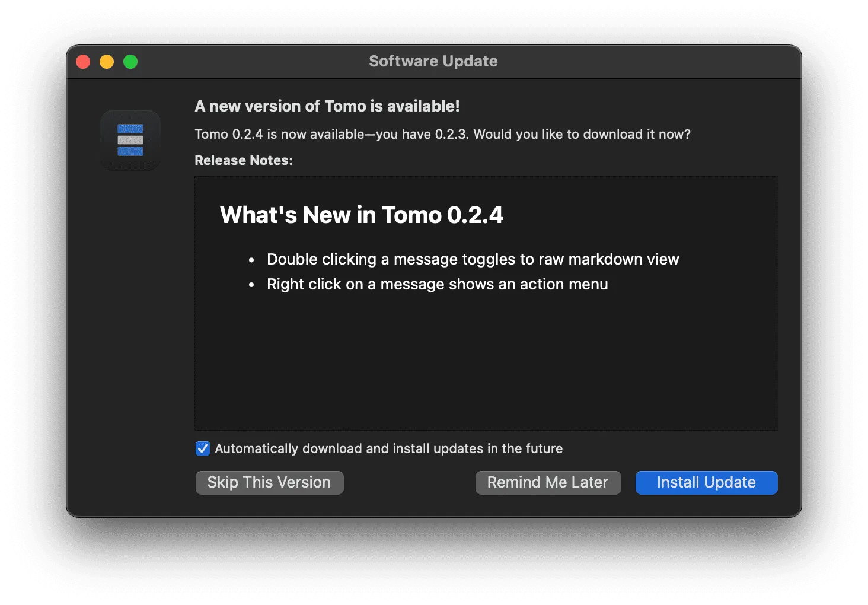Screen dimensions: 868x605
Task: Click the Tomo app icon
Action: (x=130, y=140)
